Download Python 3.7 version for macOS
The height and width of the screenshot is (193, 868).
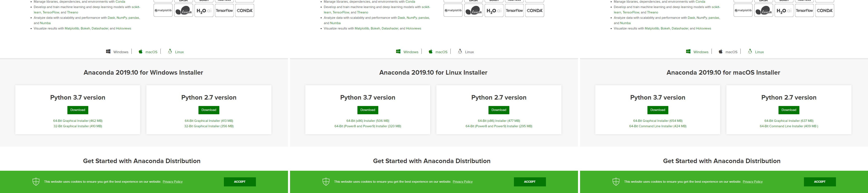658,110
